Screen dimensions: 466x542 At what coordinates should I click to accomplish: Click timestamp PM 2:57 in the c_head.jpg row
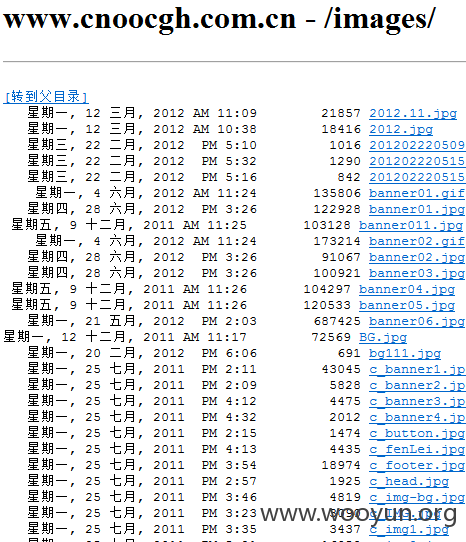point(229,482)
